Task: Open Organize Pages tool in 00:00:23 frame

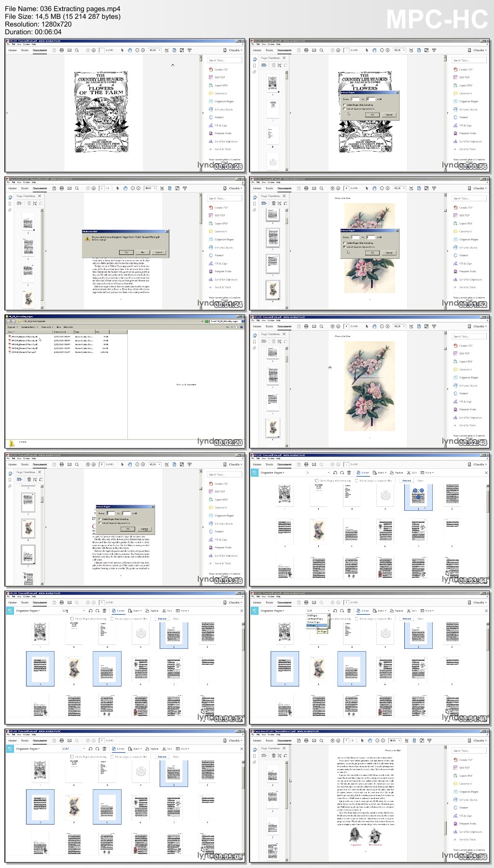Action: point(221,101)
